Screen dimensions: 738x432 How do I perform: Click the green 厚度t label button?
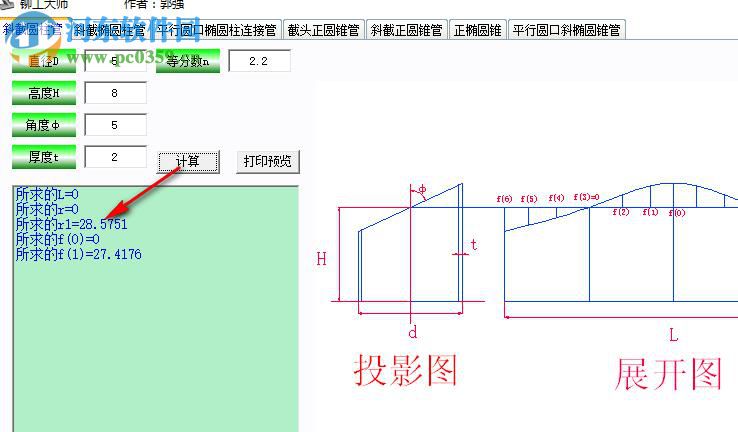44,157
